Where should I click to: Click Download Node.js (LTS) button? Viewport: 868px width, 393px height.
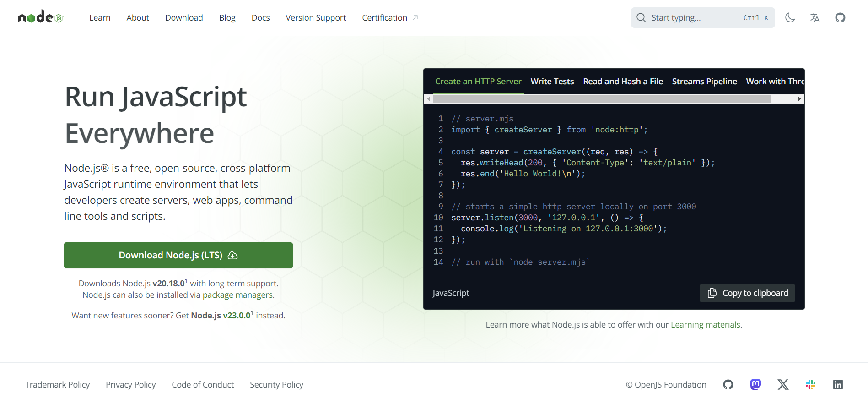tap(178, 255)
